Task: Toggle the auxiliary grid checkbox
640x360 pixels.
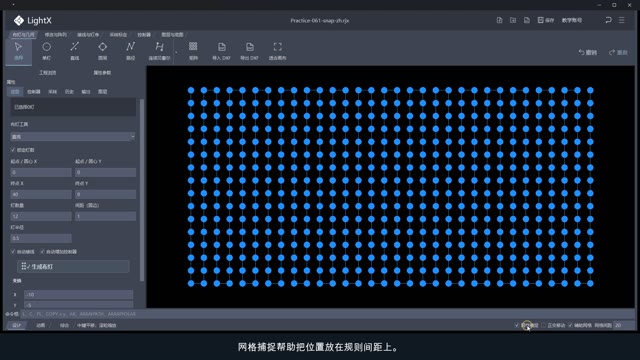Action: click(570, 325)
